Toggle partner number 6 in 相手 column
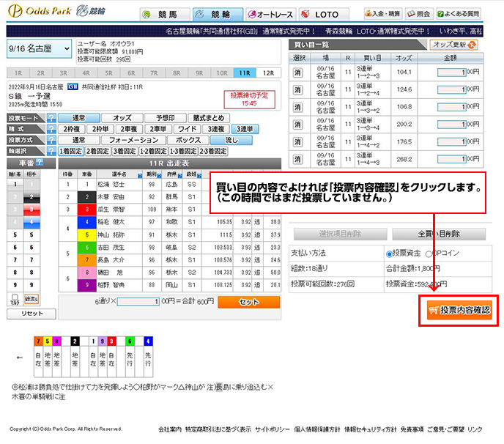 pyautogui.click(x=31, y=247)
